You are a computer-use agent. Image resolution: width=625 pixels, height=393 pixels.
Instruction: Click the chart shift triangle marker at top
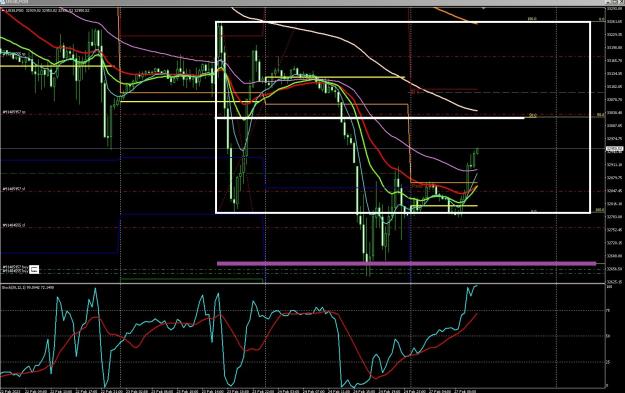tap(483, 8)
